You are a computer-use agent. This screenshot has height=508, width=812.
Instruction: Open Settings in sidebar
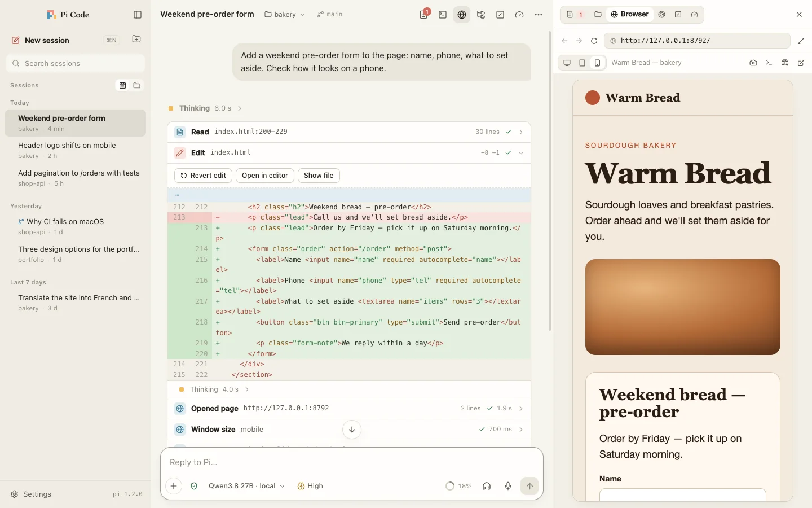coord(31,494)
